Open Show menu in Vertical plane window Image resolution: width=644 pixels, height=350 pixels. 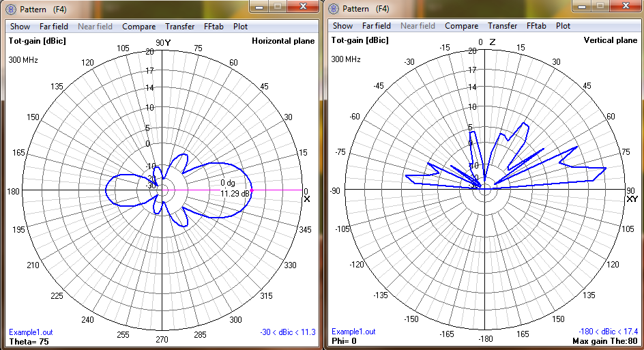click(x=342, y=26)
